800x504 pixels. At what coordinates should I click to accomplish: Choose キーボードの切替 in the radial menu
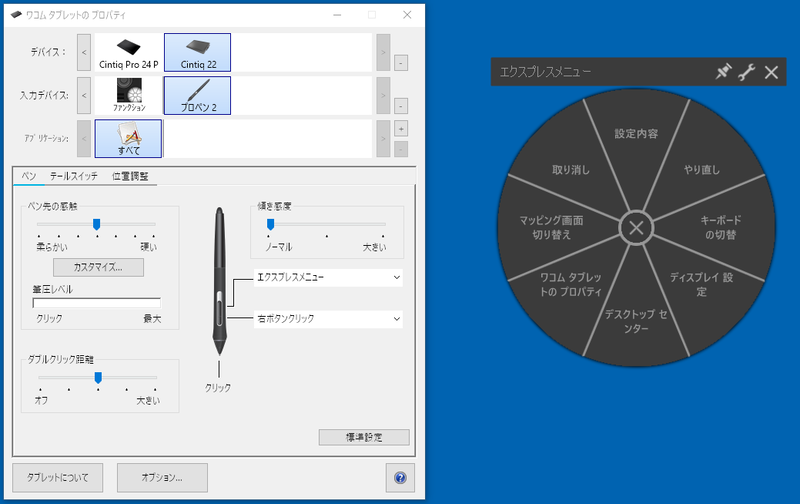(720, 228)
